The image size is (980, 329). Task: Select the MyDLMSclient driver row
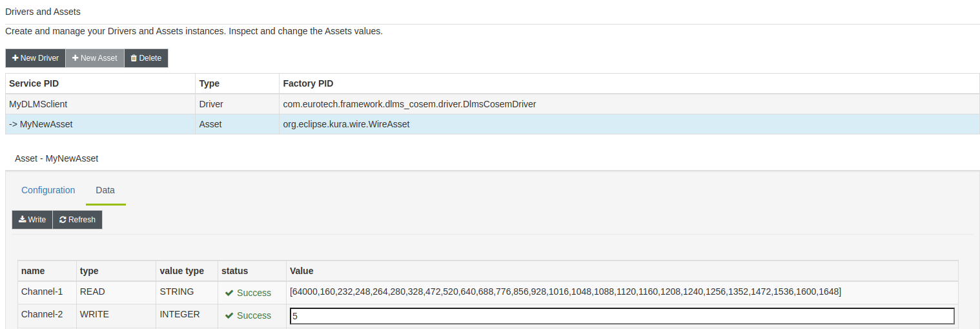492,103
